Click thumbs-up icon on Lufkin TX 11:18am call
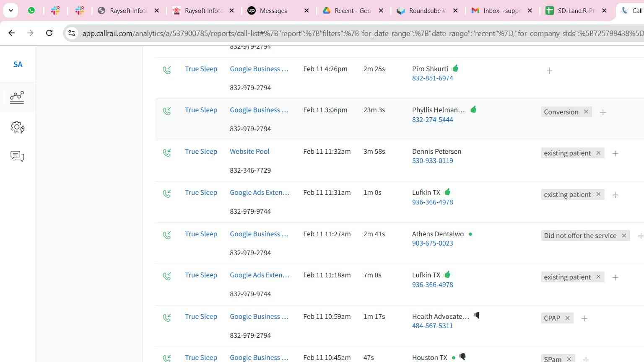Viewport: 644px width, 362px height. point(447,274)
